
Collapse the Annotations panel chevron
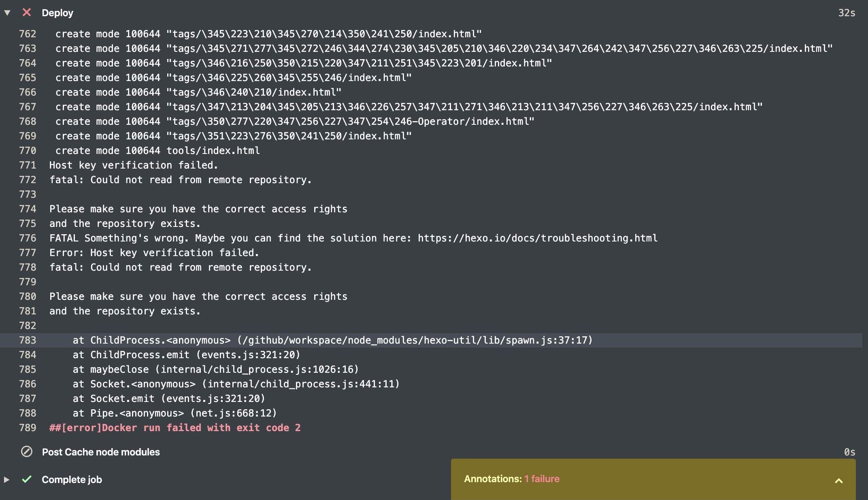(839, 481)
